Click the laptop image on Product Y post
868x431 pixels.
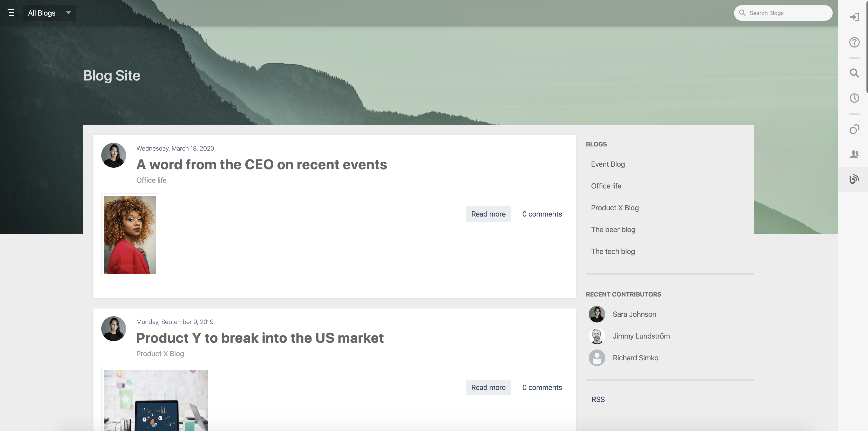click(x=156, y=400)
